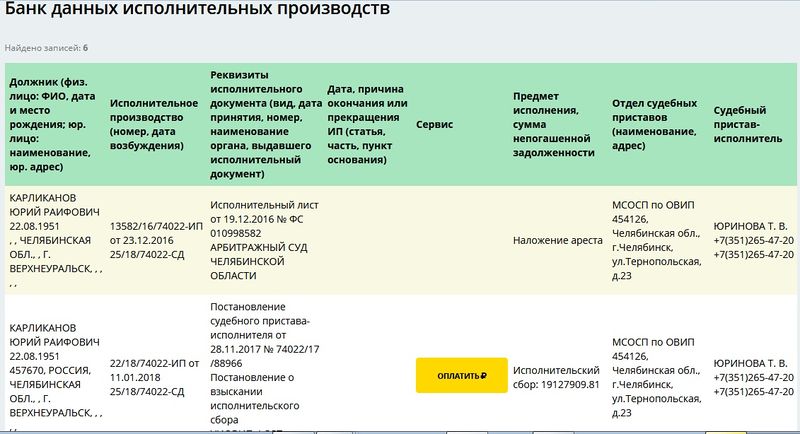The height and width of the screenshot is (434, 800).
Task: Click the 'Банк данных исполнительных производств' heading
Action: 197,9
